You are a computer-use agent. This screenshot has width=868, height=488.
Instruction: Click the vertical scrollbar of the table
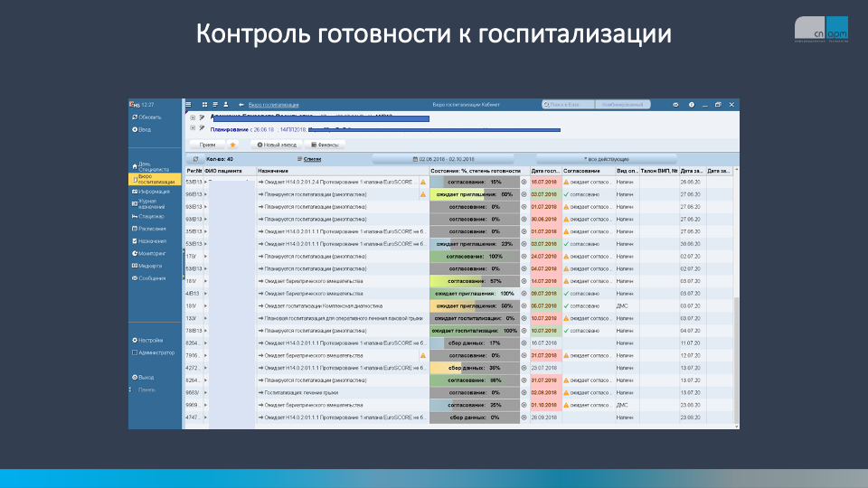tap(736, 360)
